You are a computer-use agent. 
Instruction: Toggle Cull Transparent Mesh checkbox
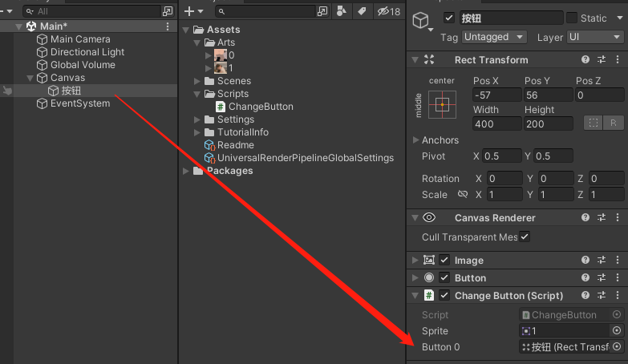(525, 237)
